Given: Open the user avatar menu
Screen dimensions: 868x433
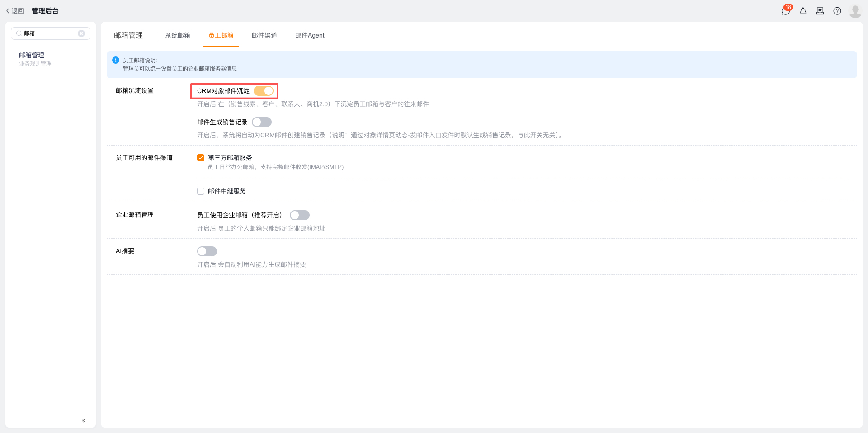Looking at the screenshot, I should point(855,11).
